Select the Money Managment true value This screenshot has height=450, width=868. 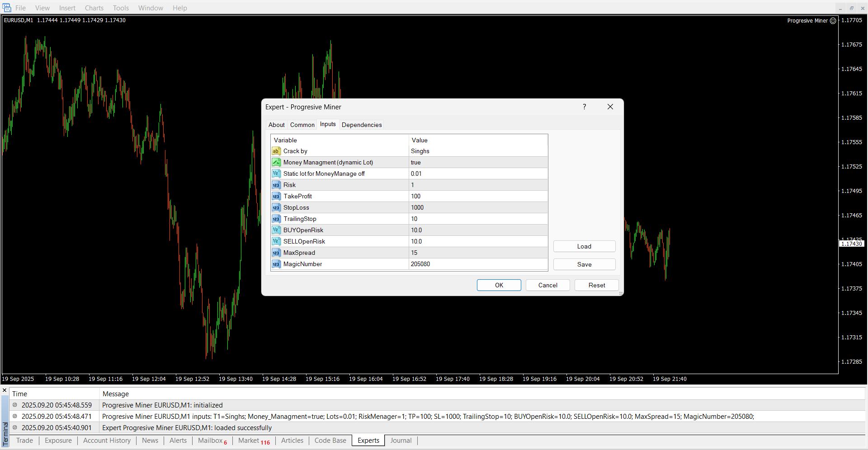click(x=477, y=162)
